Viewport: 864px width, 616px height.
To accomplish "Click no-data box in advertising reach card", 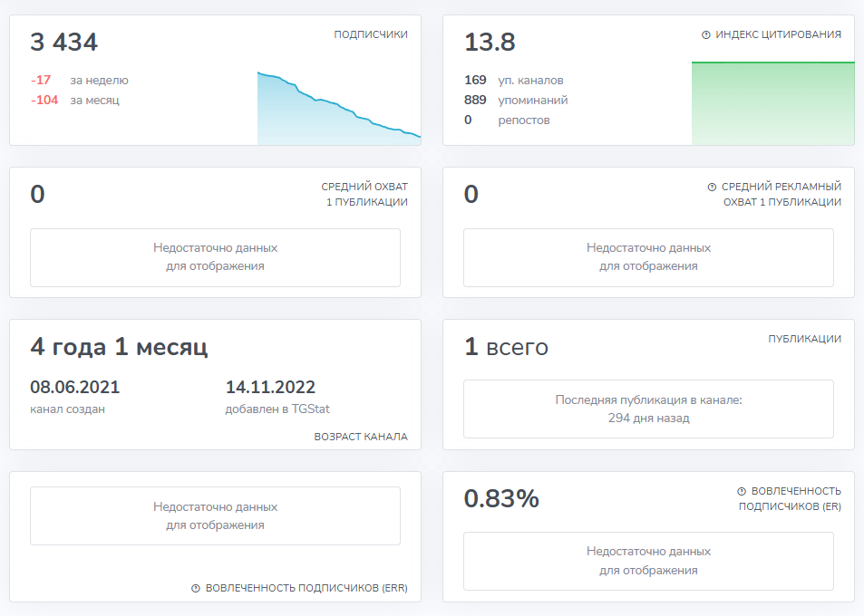I will [648, 257].
